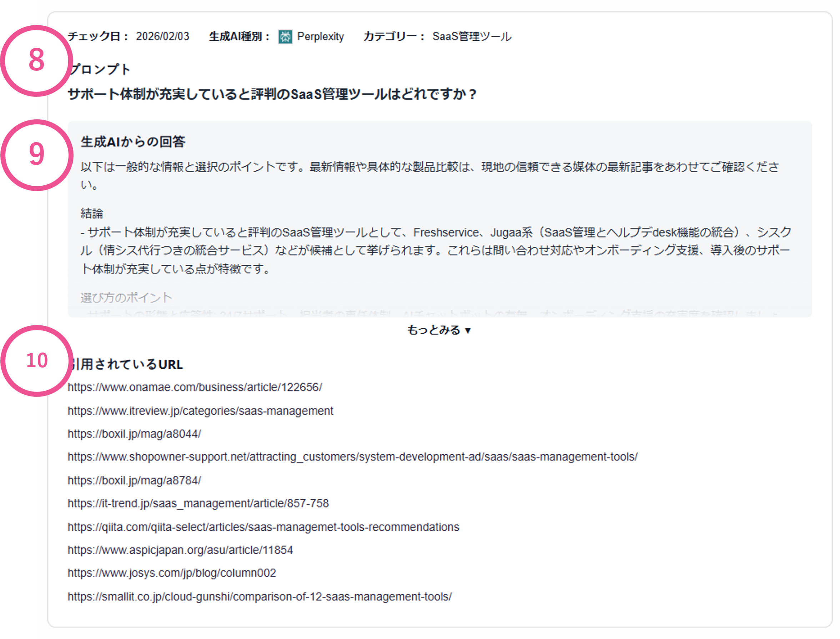Click the 生成AIからの回答 heading
The width and height of the screenshot is (840, 639).
[x=133, y=142]
